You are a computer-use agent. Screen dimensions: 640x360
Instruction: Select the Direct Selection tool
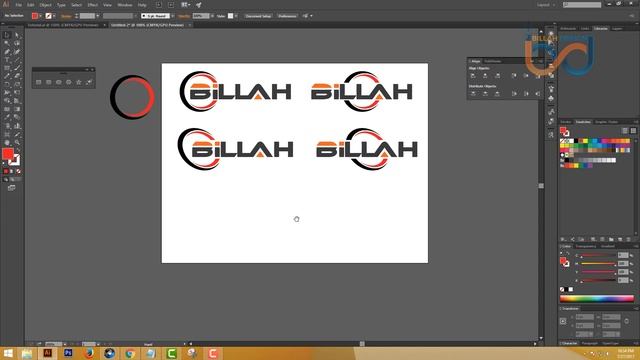pos(17,35)
